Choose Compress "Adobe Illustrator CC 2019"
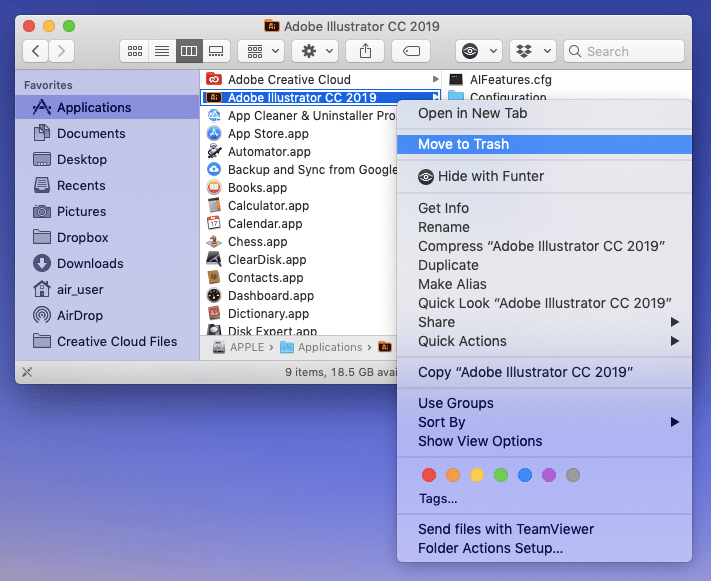The width and height of the screenshot is (711, 581). pos(544,246)
